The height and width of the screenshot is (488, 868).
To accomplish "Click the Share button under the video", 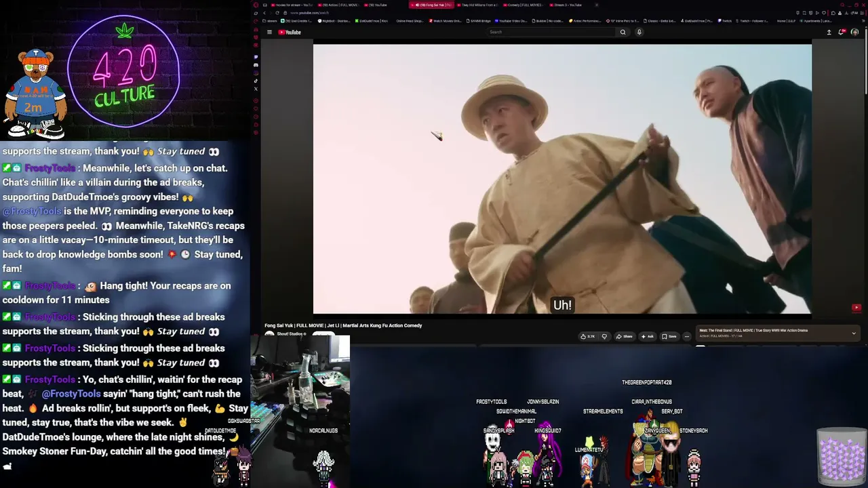I will 625,336.
